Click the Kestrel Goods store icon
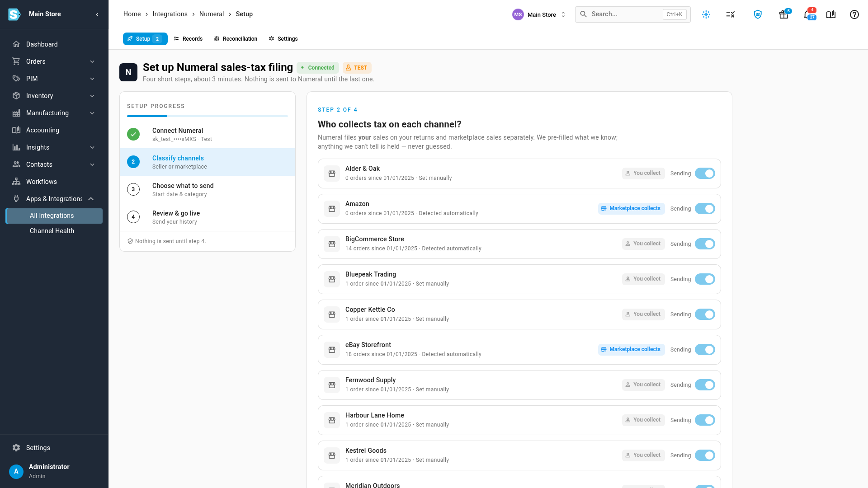 (x=332, y=455)
